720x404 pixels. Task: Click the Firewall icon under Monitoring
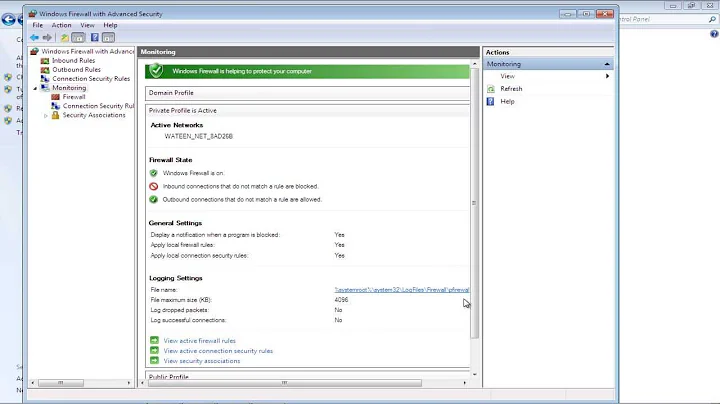(56, 97)
